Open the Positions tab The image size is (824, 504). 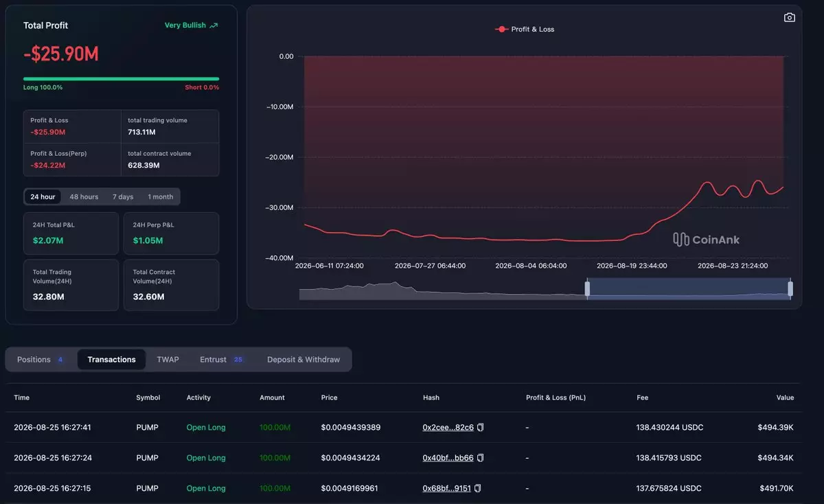click(41, 359)
